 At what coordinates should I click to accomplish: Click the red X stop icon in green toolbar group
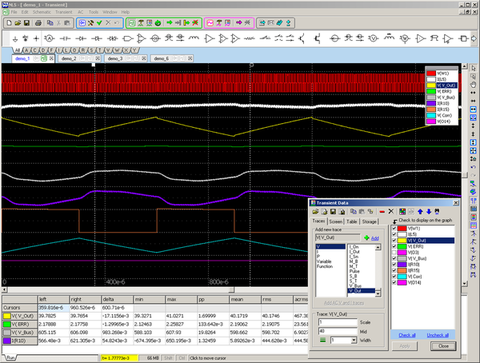point(195,23)
